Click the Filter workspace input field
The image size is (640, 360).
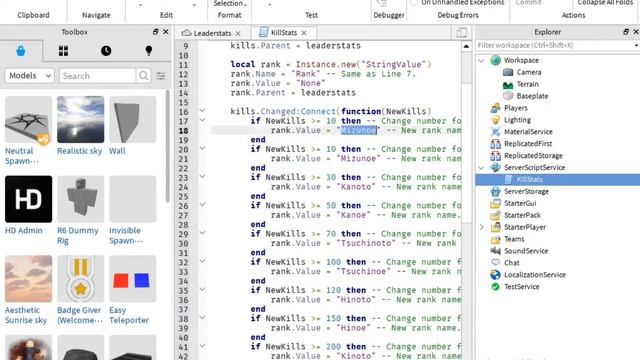click(554, 45)
